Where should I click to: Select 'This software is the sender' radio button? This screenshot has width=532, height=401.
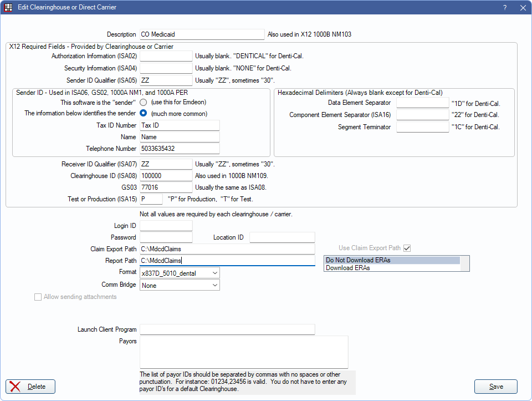pos(144,103)
